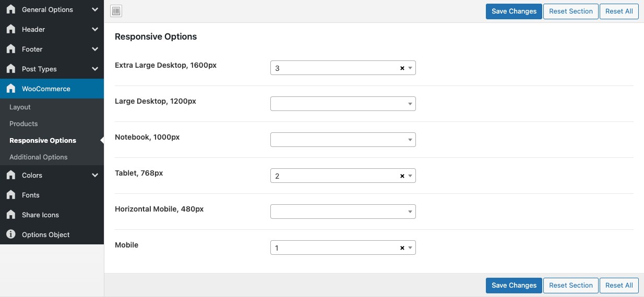644x297 pixels.
Task: Click the Share Icons sidebar icon
Action: 11,215
